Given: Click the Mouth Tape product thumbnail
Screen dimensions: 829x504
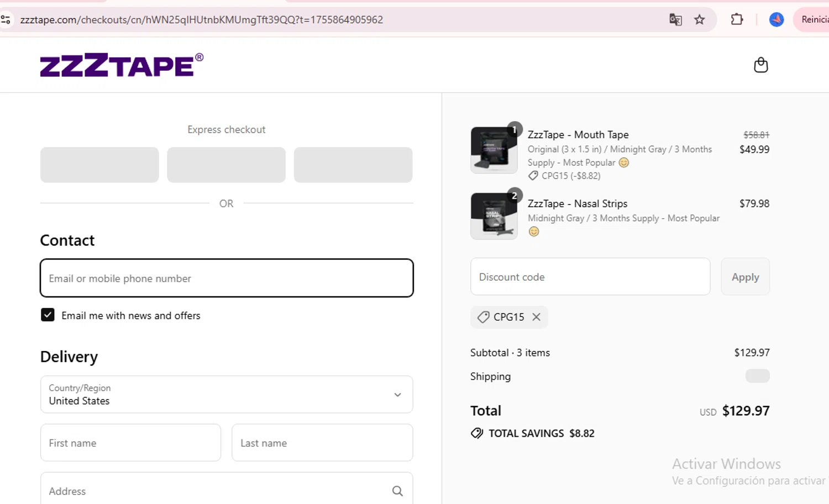Looking at the screenshot, I should (494, 150).
